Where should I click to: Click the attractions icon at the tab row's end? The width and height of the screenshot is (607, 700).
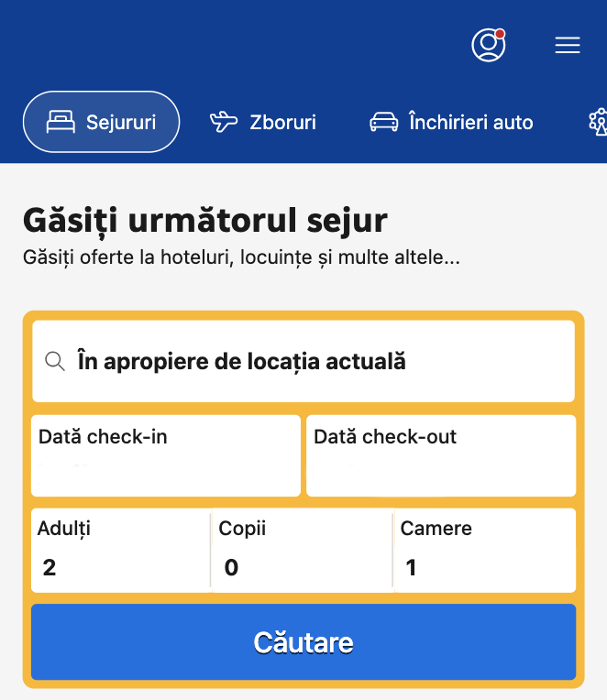pos(598,122)
